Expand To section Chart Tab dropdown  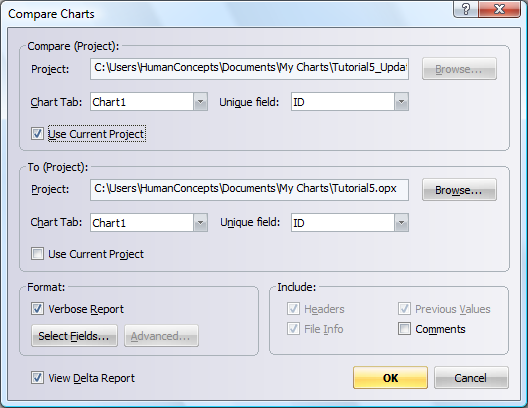point(200,223)
